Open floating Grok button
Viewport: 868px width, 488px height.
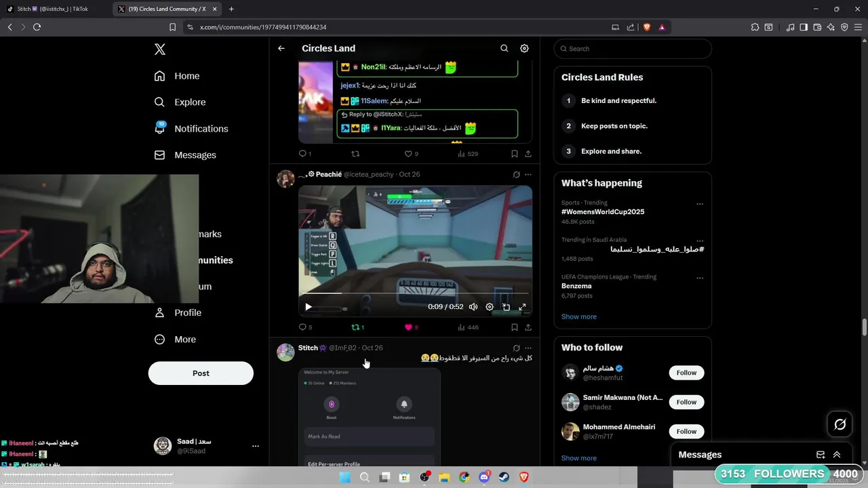point(840,424)
